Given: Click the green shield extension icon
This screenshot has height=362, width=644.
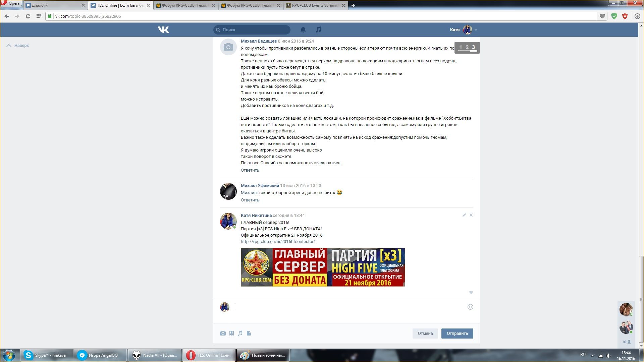Looking at the screenshot, I should pyautogui.click(x=614, y=16).
